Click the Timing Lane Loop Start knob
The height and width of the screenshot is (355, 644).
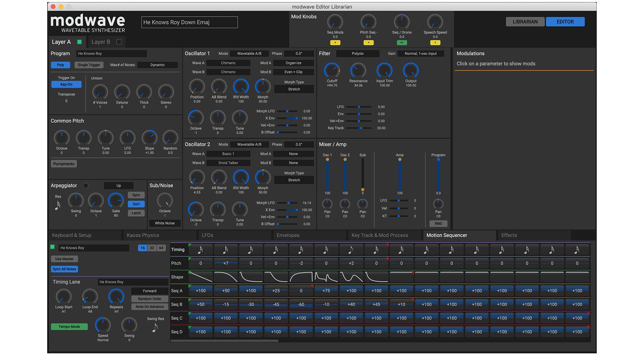point(64,297)
